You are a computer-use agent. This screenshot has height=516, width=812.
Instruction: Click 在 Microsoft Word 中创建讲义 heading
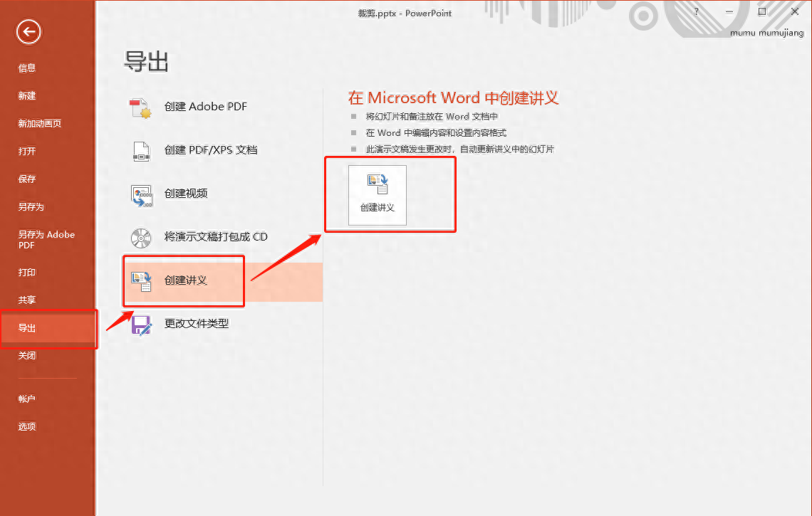[453, 98]
